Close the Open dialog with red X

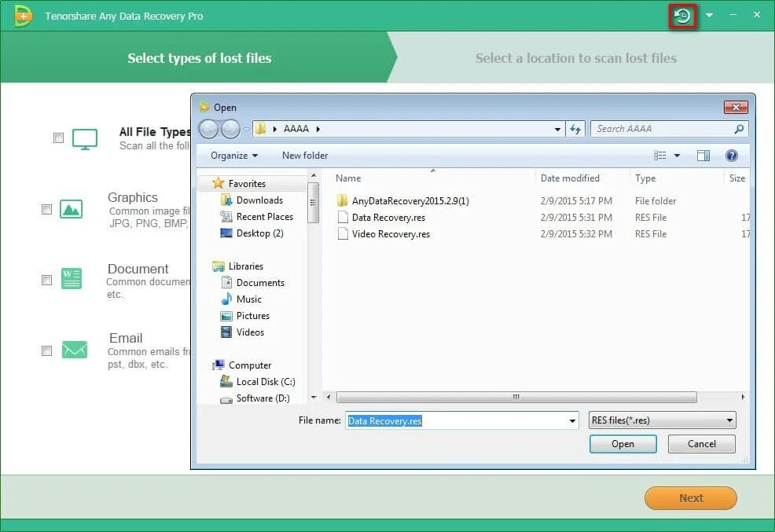click(736, 107)
